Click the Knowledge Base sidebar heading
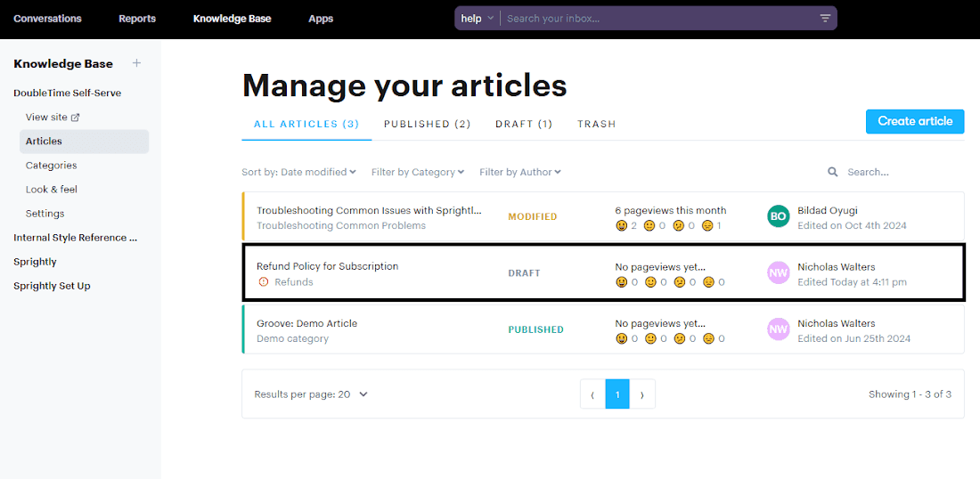The width and height of the screenshot is (980, 479). [63, 64]
